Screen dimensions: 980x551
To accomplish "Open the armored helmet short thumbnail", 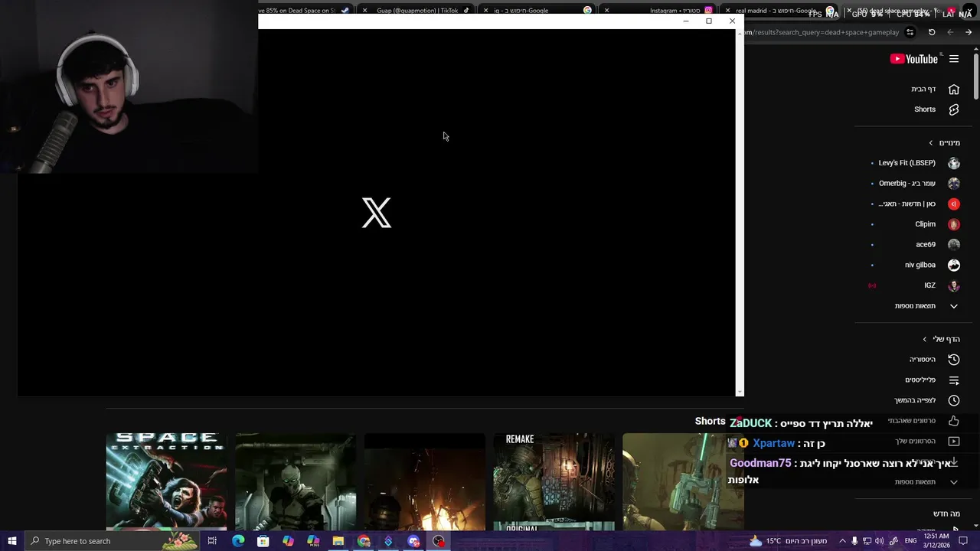I will 296,481.
